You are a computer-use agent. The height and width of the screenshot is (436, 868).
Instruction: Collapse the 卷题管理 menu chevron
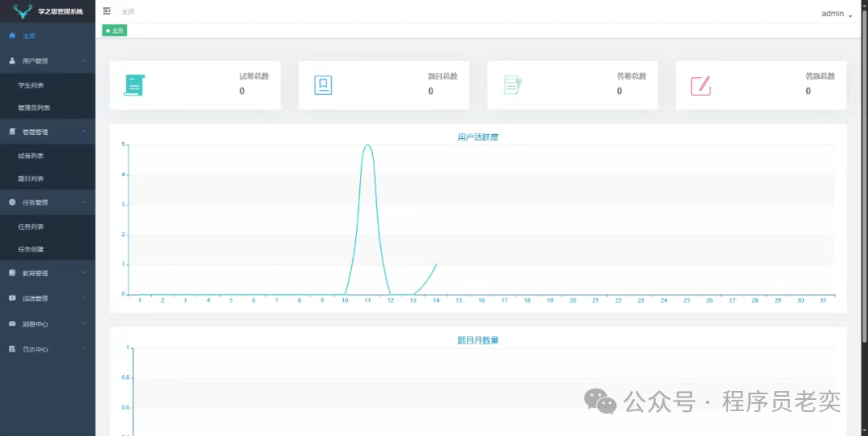tap(83, 132)
